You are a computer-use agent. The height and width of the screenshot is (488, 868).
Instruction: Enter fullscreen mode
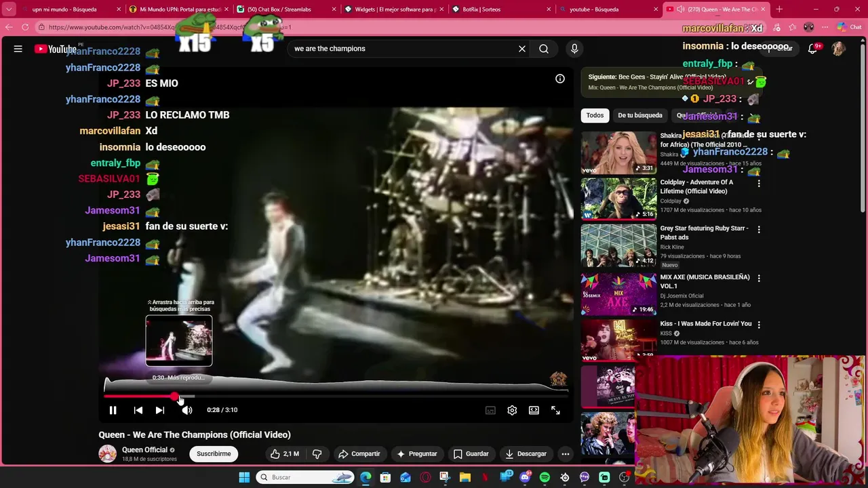coord(555,410)
